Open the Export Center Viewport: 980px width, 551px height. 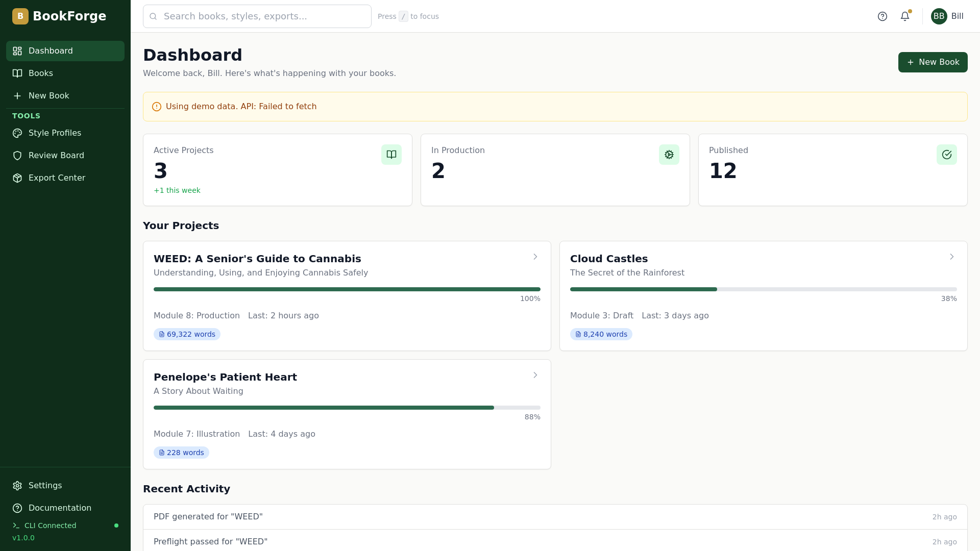point(65,178)
